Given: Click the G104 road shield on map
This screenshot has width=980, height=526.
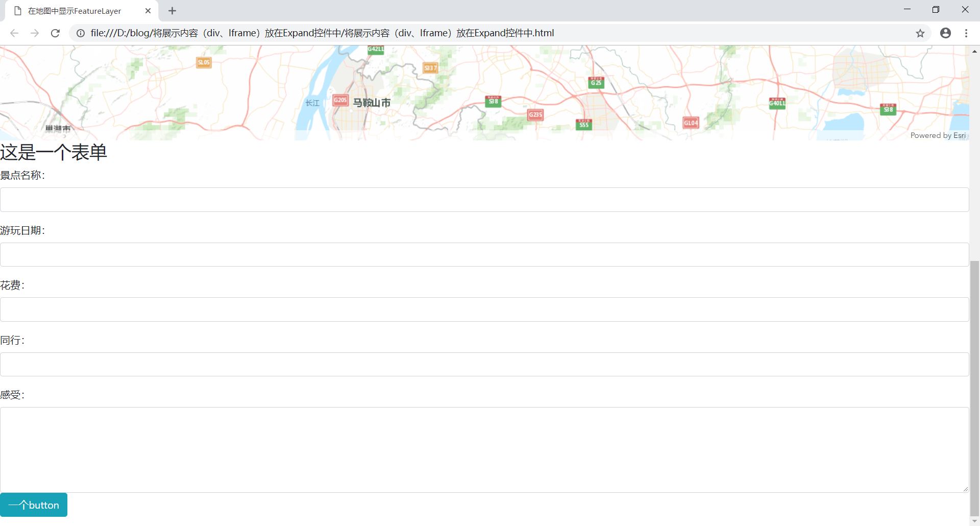Looking at the screenshot, I should [x=691, y=123].
